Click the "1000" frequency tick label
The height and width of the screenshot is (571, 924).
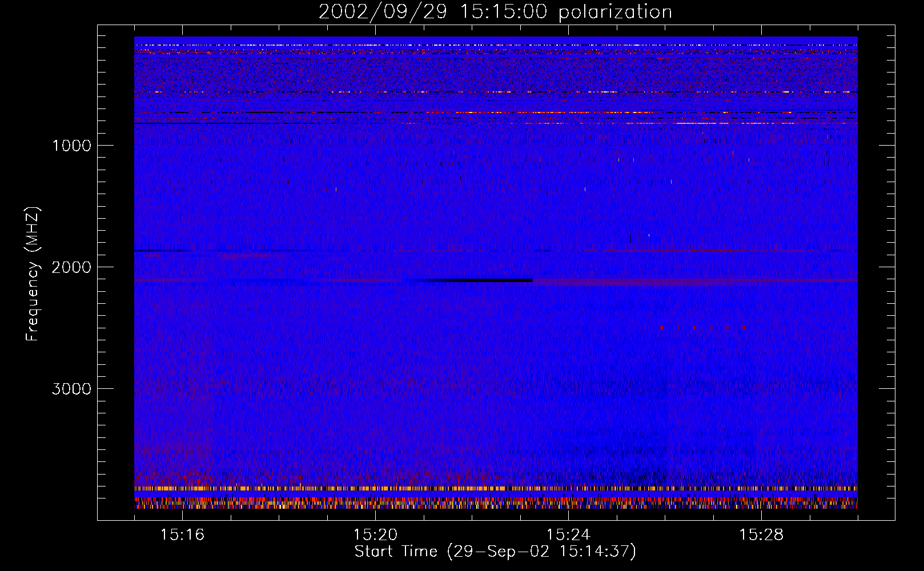71,146
